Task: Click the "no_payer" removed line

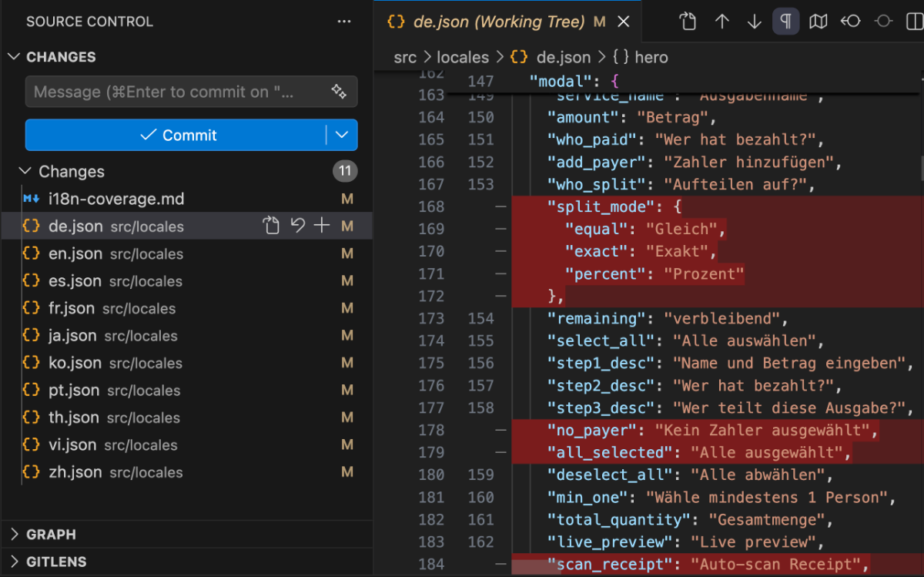Action: pos(718,430)
